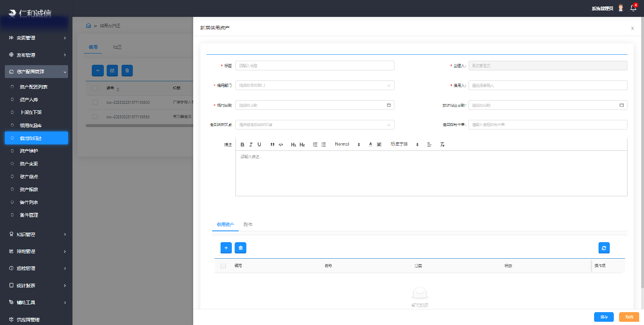Click the edit pencil button on background list
The image size is (644, 325).
112,70
